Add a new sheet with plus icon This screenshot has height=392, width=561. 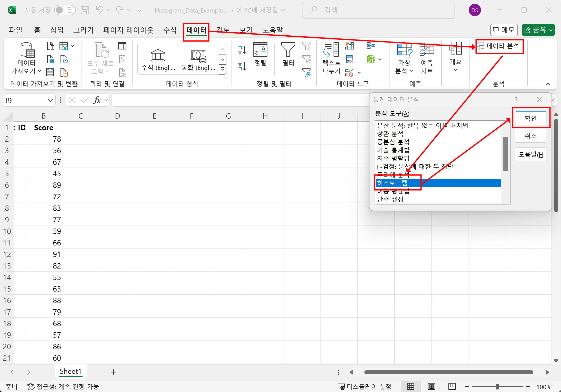(114, 372)
